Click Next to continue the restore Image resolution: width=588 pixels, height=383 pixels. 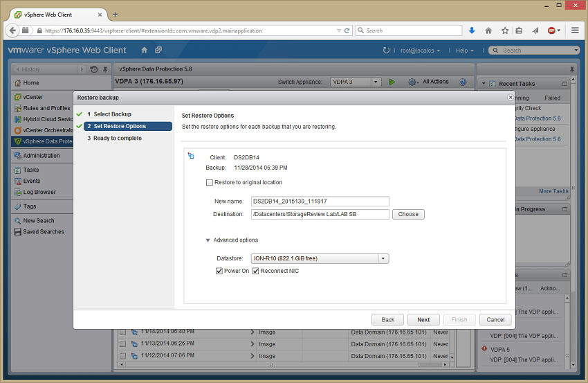coord(423,319)
